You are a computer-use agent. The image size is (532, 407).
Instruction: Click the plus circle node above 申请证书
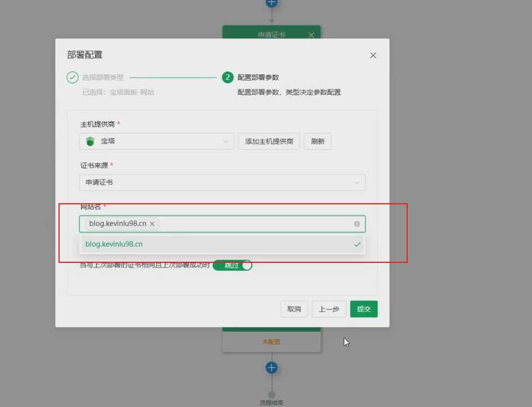click(x=272, y=3)
